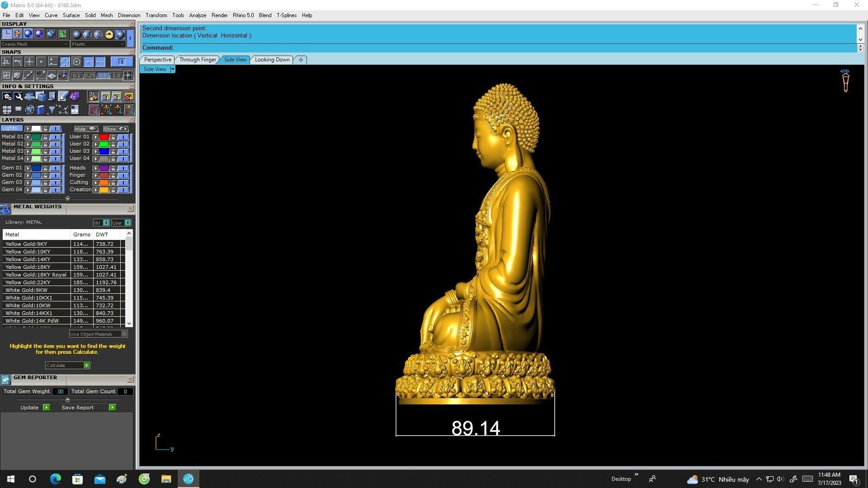Click the wireframe bounding cube icon
Image resolution: width=868 pixels, height=488 pixels.
29,110
